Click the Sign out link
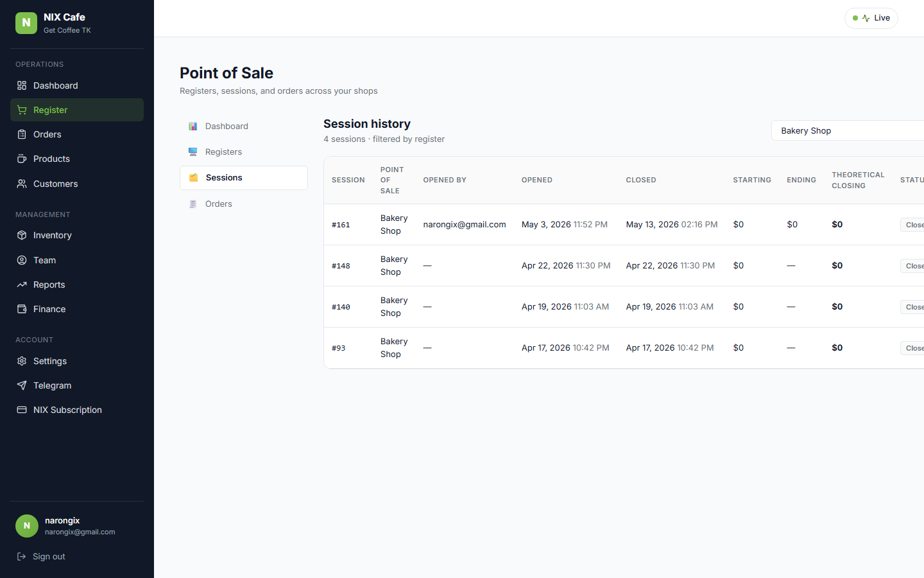924x578 pixels. (41, 556)
